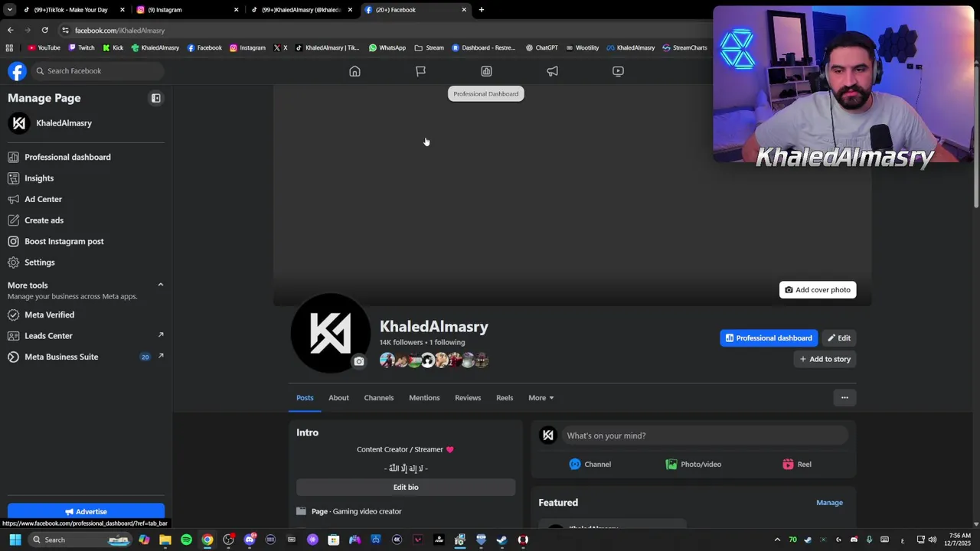This screenshot has width=980, height=551.
Task: Switch to the Reviews tab
Action: (468, 398)
